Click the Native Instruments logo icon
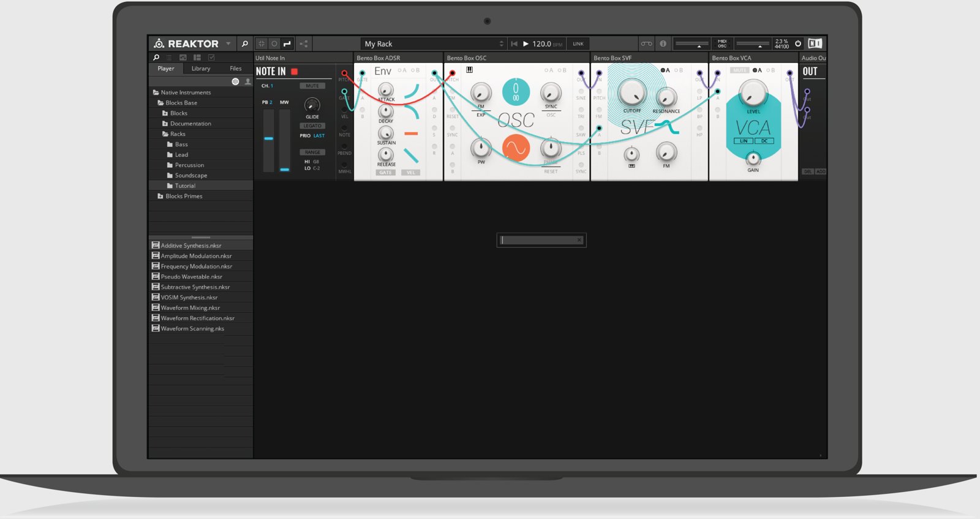Viewport: 980px width, 519px height. click(x=815, y=43)
